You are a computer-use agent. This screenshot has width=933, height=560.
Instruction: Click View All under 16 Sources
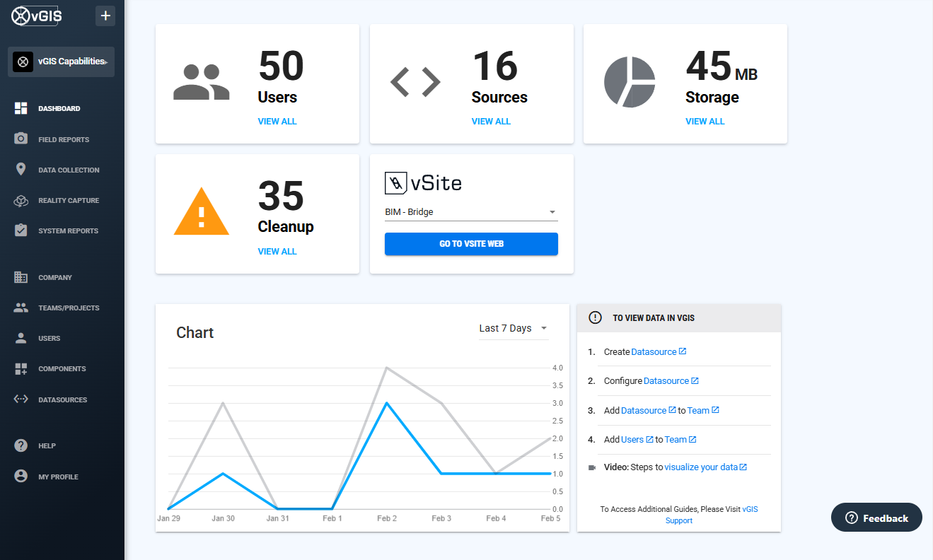tap(491, 122)
